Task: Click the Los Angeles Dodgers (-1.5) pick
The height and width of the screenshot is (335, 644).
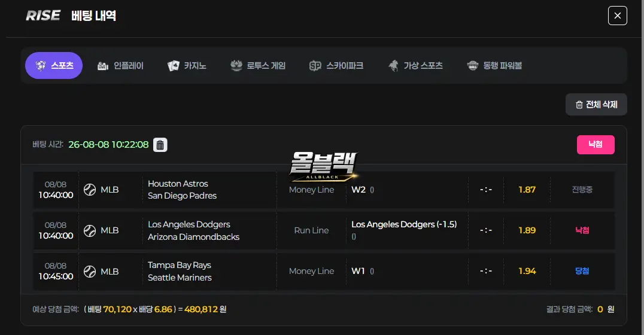Action: pos(404,224)
